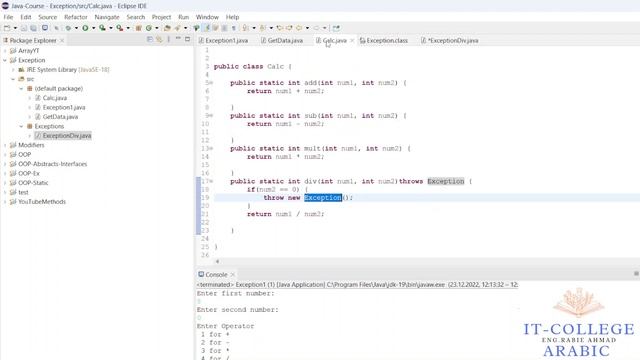This screenshot has height=360, width=640.
Task: Collapse the src folder node
Action: click(x=13, y=79)
